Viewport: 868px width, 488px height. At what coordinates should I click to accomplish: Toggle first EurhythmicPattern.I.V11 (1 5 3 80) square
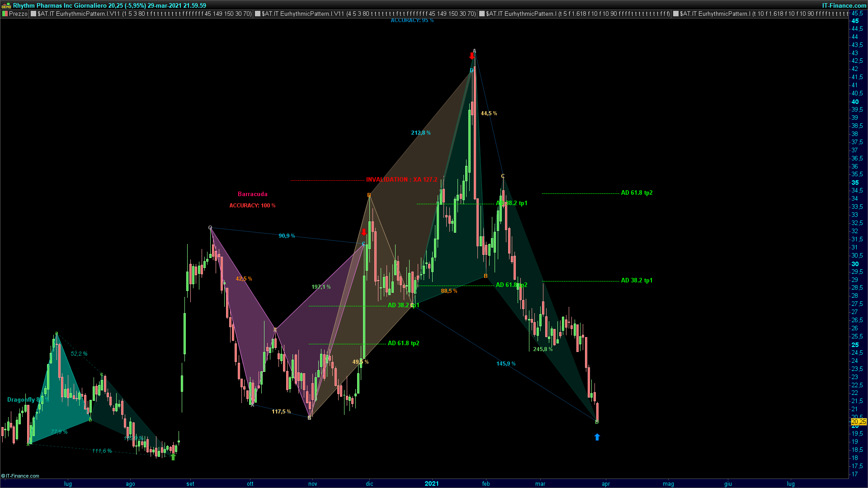33,14
